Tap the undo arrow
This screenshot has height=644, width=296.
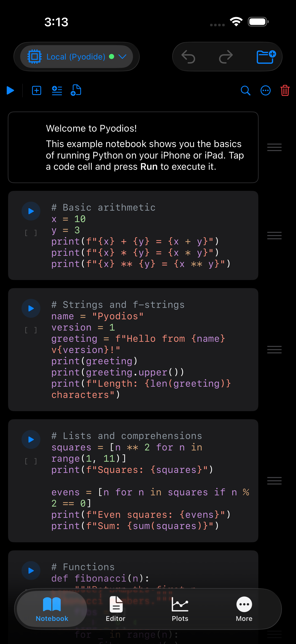click(188, 57)
